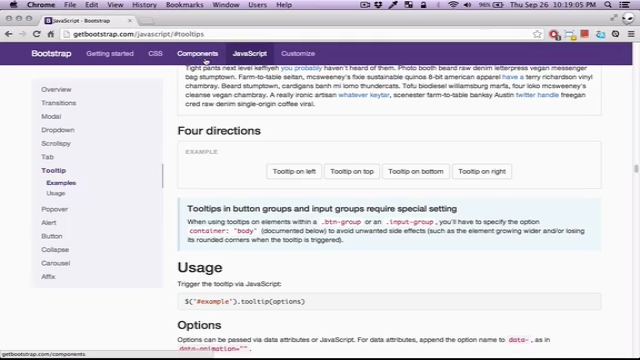The image size is (640, 360).
Task: Close the JavaScript - Bootstrap tab
Action: point(130,20)
